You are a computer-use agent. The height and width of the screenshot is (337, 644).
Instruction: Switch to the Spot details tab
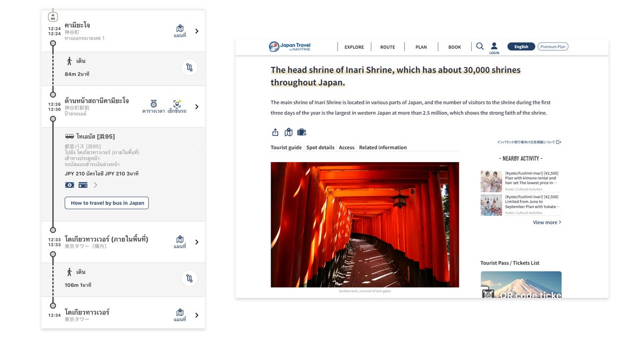(320, 148)
